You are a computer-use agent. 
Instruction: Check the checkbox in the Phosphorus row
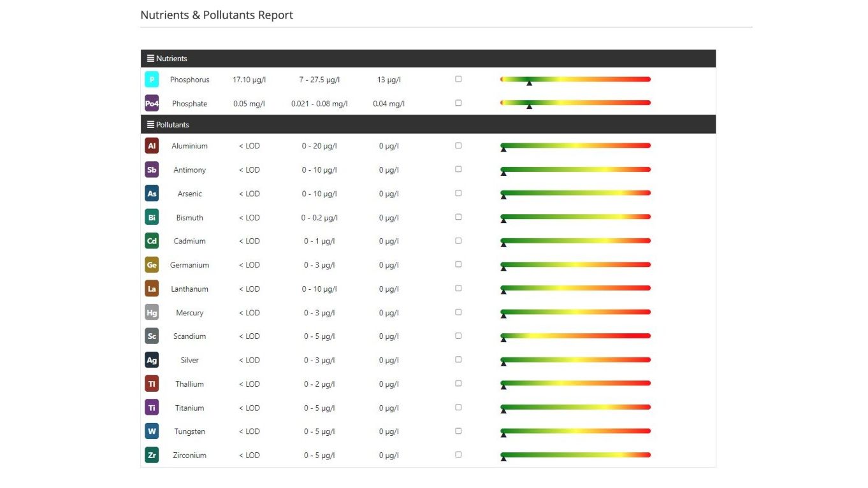tap(458, 78)
